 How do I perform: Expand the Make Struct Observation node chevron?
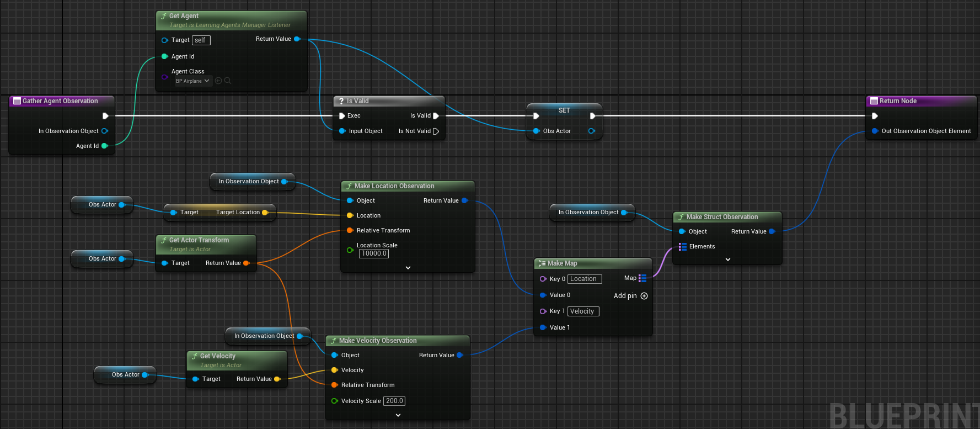click(728, 259)
